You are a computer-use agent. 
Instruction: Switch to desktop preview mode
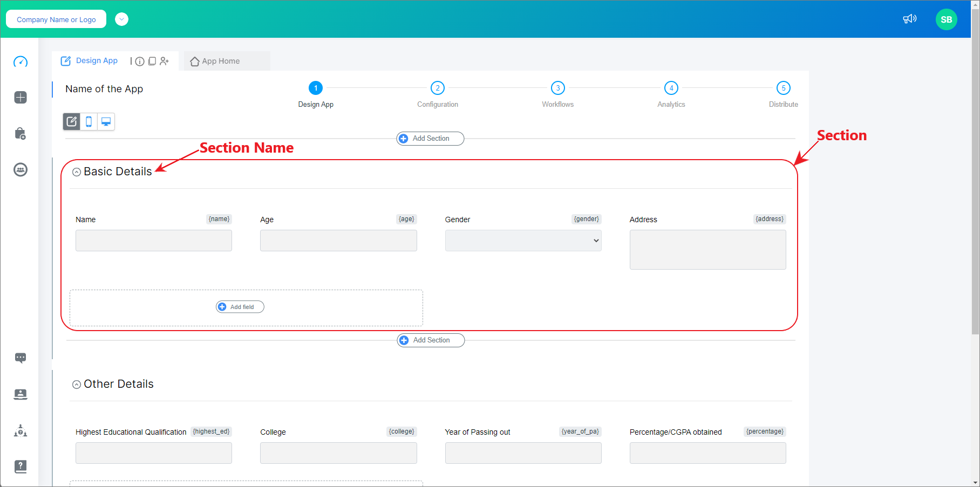point(106,121)
